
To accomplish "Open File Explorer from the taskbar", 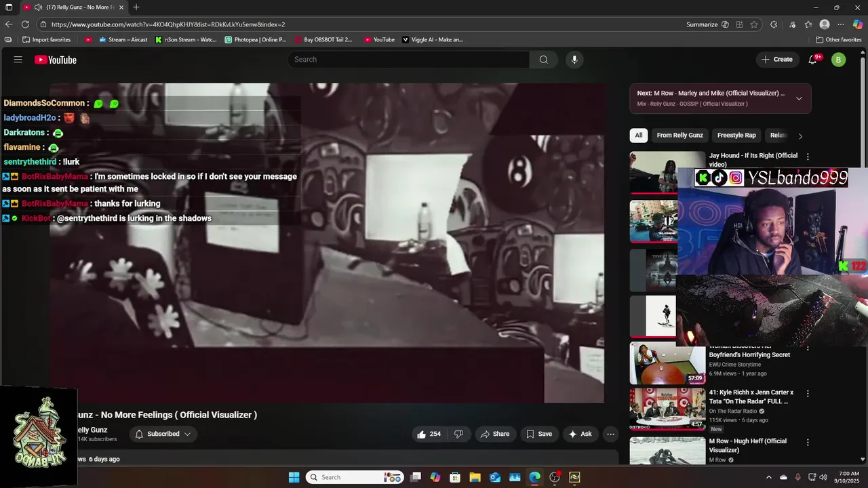I will point(475,477).
